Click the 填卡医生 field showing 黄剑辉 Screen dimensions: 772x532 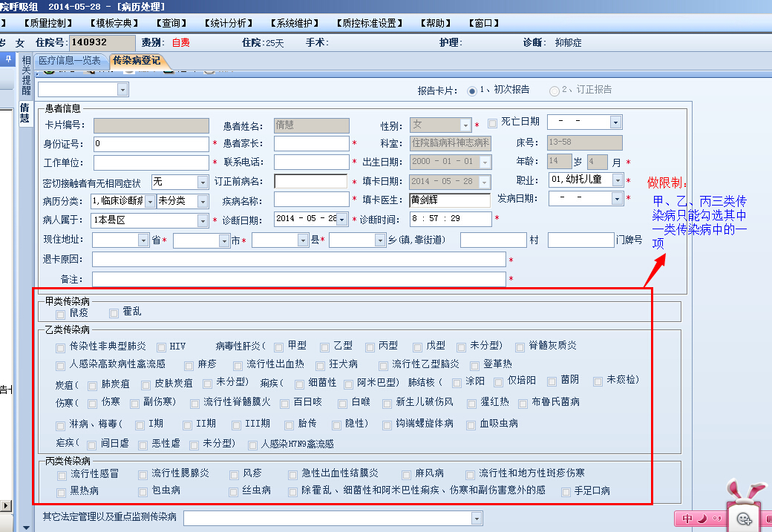450,200
